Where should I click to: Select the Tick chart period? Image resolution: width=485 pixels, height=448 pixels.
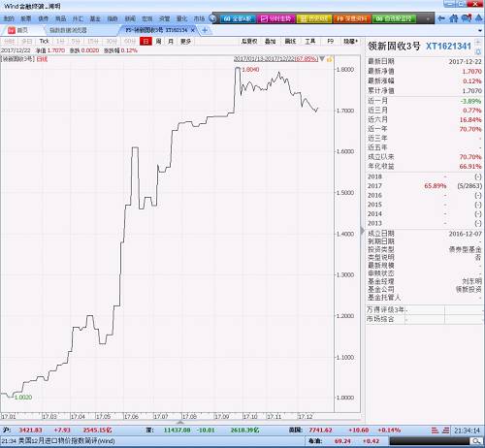[x=44, y=42]
